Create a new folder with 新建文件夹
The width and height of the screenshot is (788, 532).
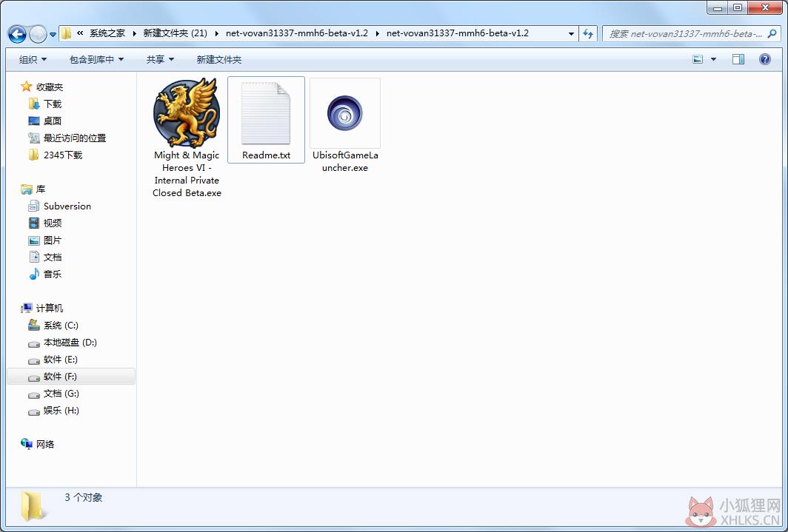coord(218,60)
